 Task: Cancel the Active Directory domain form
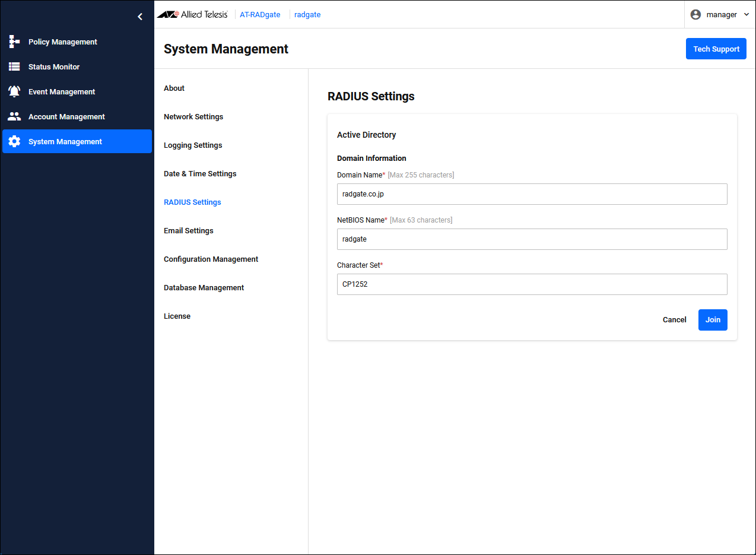(674, 320)
